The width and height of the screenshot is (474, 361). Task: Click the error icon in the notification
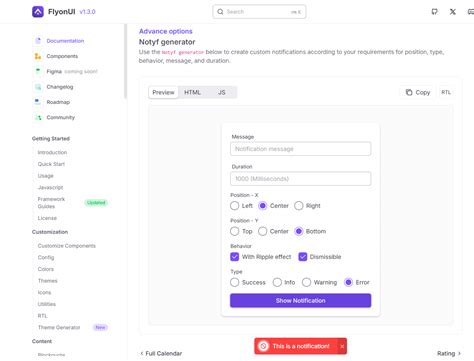tap(263, 346)
